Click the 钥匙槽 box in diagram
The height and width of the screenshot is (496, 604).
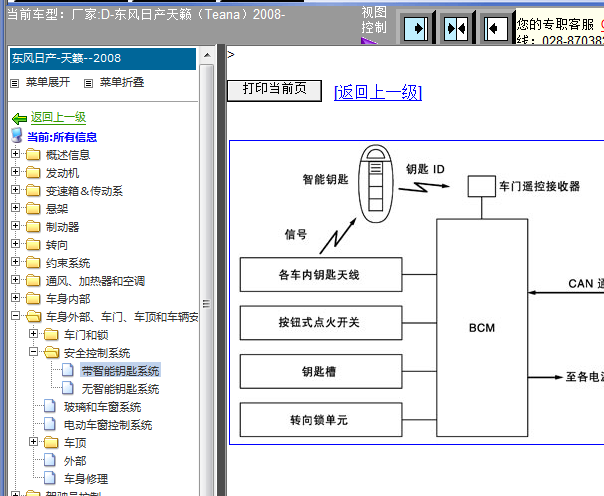tap(321, 371)
